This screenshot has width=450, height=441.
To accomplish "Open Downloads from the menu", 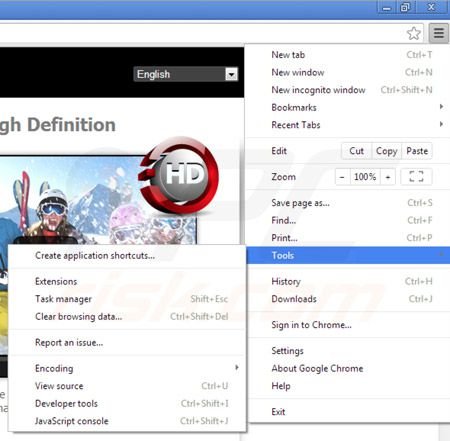I will (x=348, y=299).
